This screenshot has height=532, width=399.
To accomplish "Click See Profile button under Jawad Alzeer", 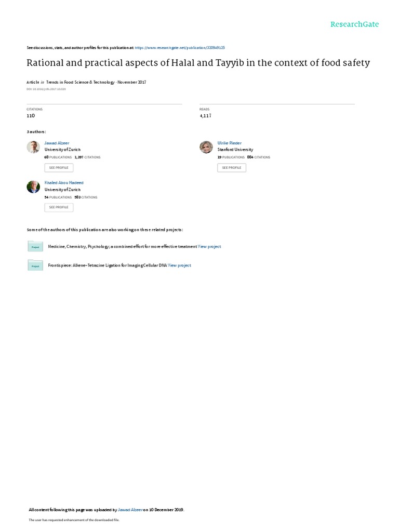I will tap(59, 168).
